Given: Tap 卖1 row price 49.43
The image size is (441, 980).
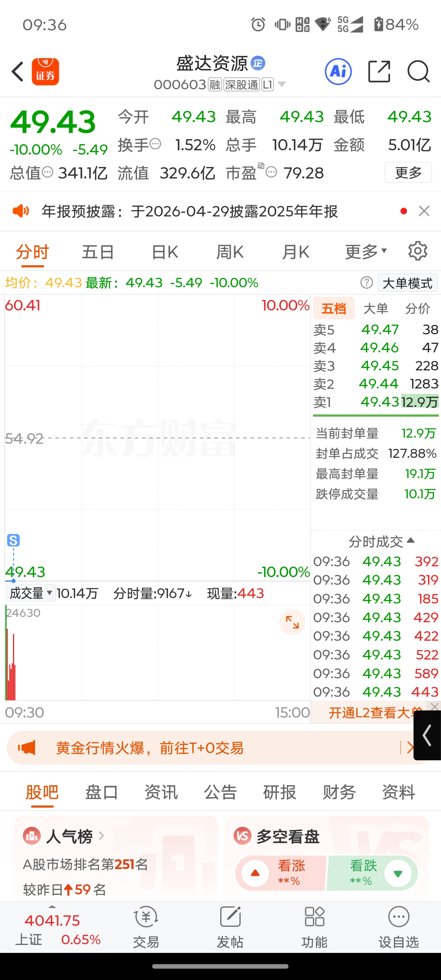Looking at the screenshot, I should tap(380, 401).
